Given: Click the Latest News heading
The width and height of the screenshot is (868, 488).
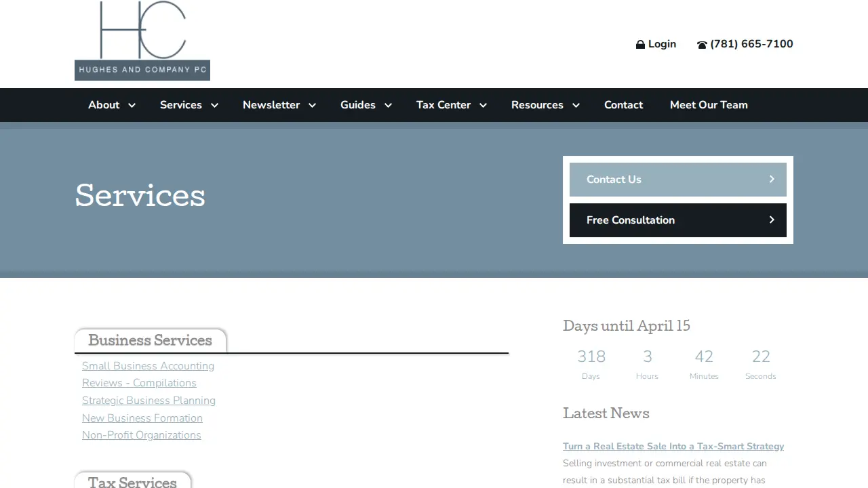Looking at the screenshot, I should pos(606,413).
